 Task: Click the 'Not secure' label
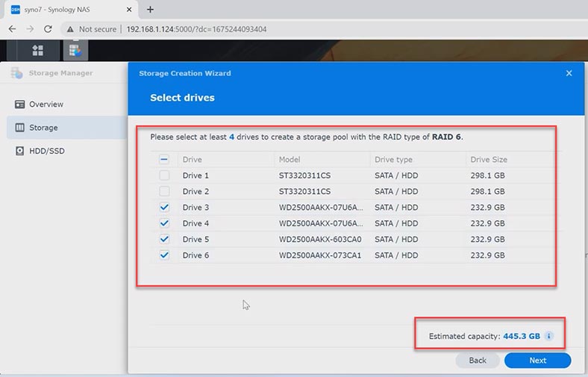[x=98, y=29]
